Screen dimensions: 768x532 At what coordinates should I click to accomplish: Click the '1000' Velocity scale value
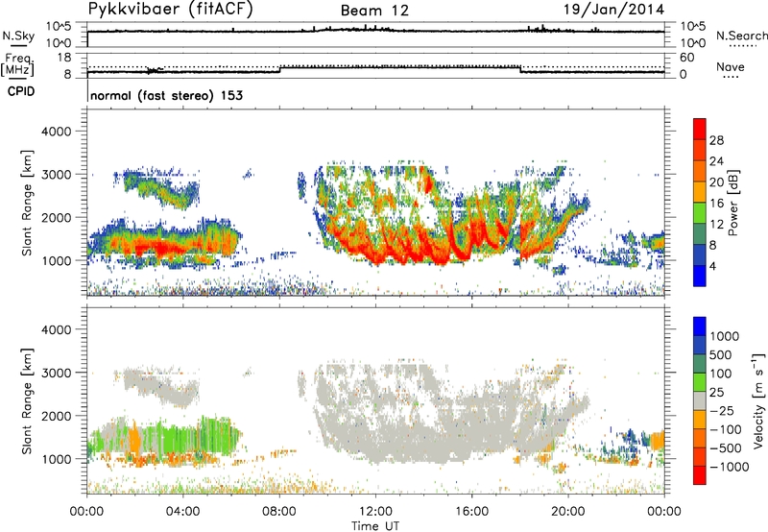[725, 336]
